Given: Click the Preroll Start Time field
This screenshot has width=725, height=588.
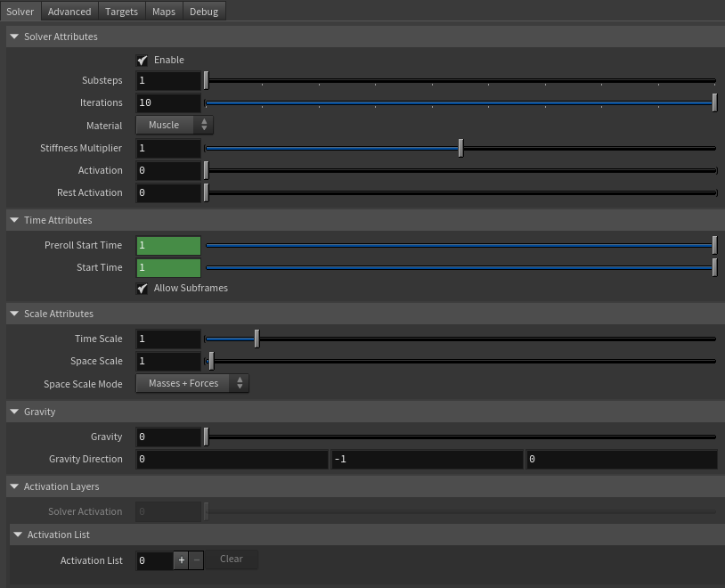Looking at the screenshot, I should pyautogui.click(x=168, y=245).
